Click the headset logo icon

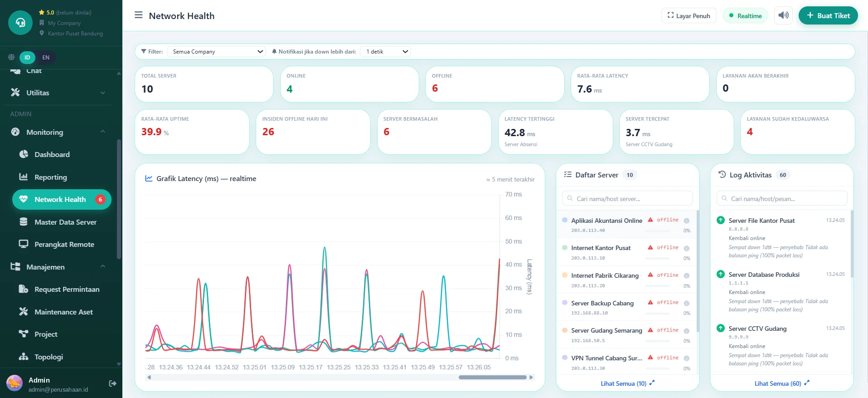(x=20, y=23)
